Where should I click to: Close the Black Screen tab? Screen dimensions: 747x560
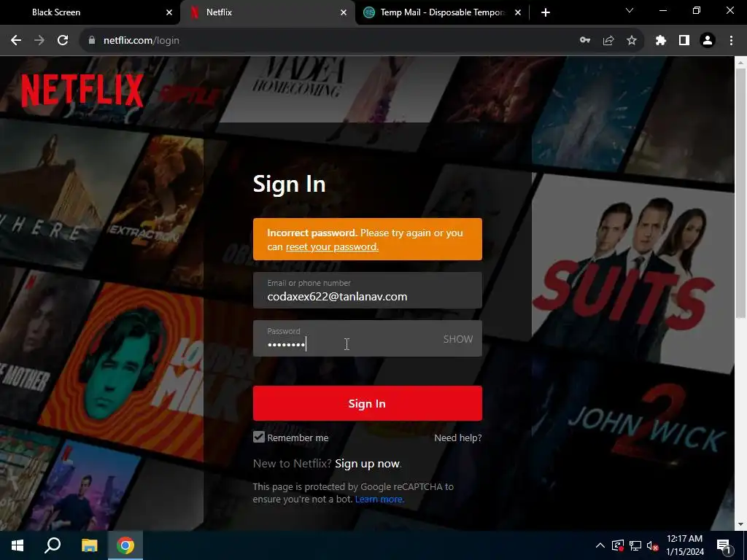(x=169, y=12)
